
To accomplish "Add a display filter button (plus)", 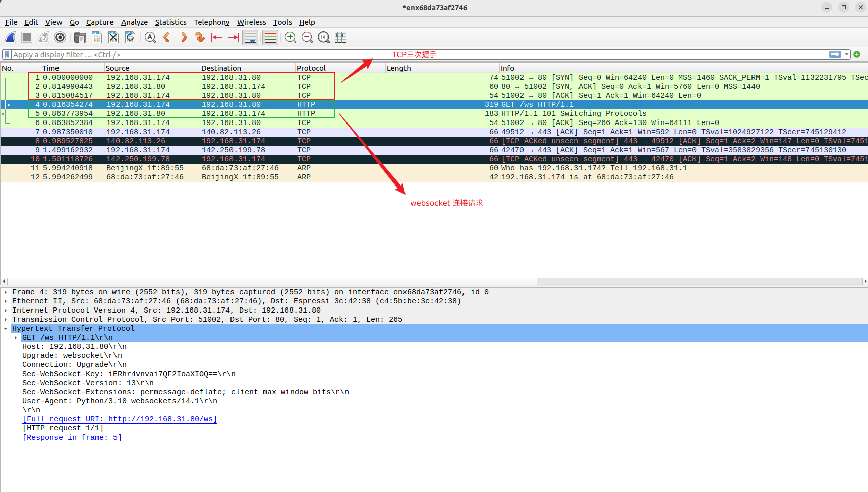I will click(x=857, y=54).
